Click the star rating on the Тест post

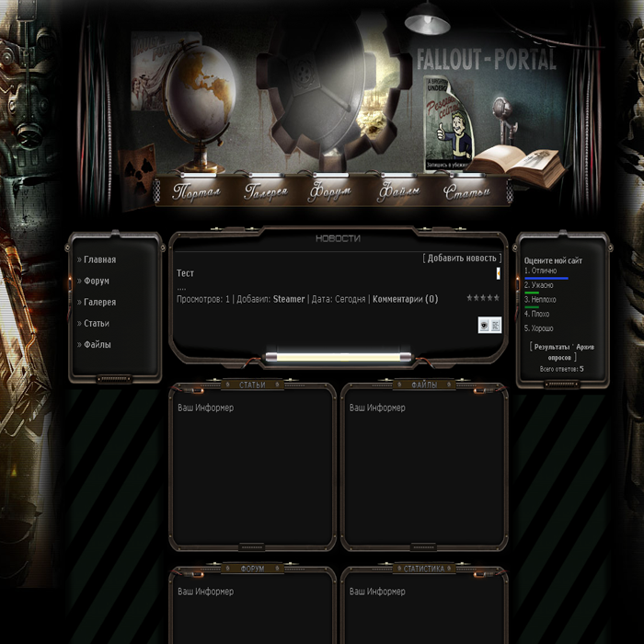coord(482,298)
